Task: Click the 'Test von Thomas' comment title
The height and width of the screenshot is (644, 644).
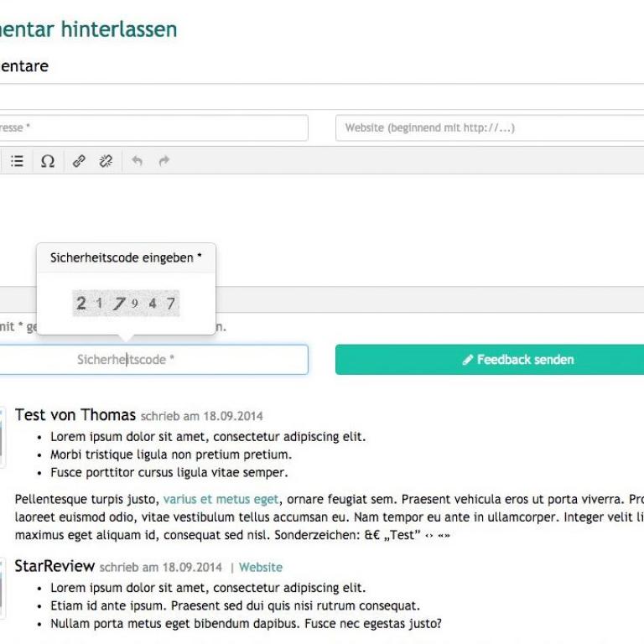Action: 75,415
